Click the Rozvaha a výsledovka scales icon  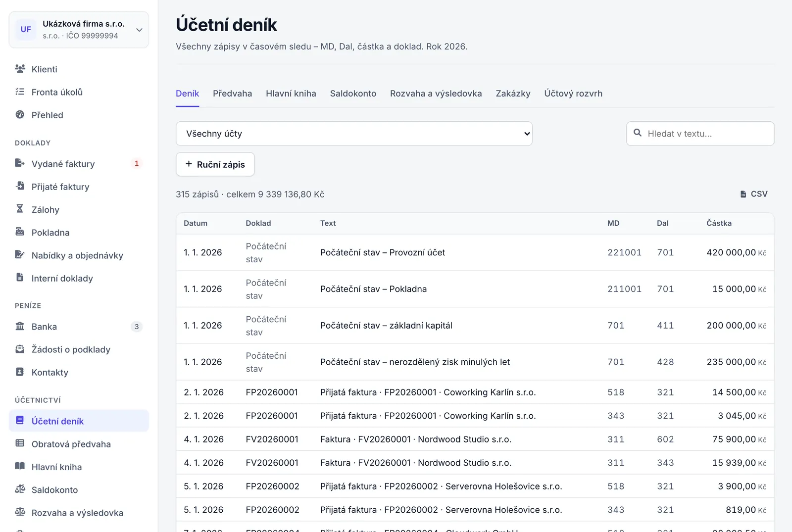(x=20, y=512)
